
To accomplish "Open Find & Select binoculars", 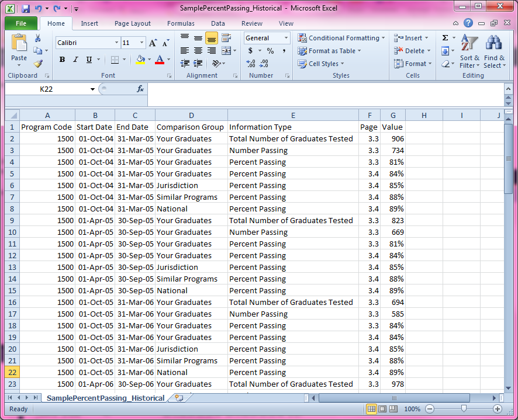I will click(495, 51).
